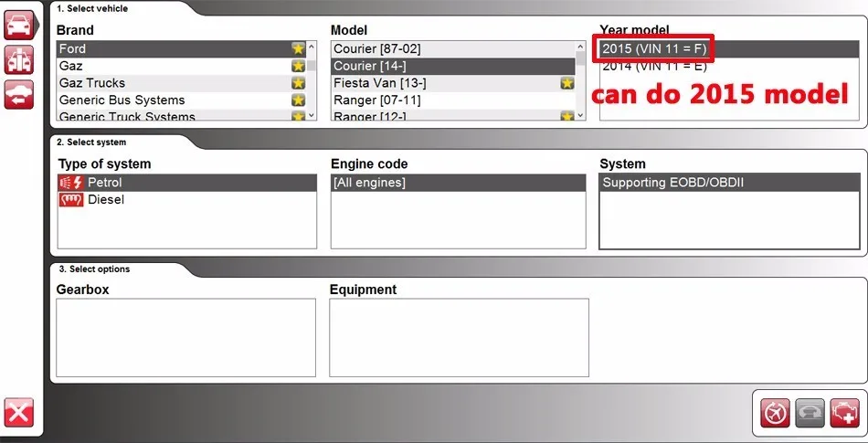Click Brand list scroll-up arrow
Viewport: 868px width, 443px height.
[x=312, y=47]
